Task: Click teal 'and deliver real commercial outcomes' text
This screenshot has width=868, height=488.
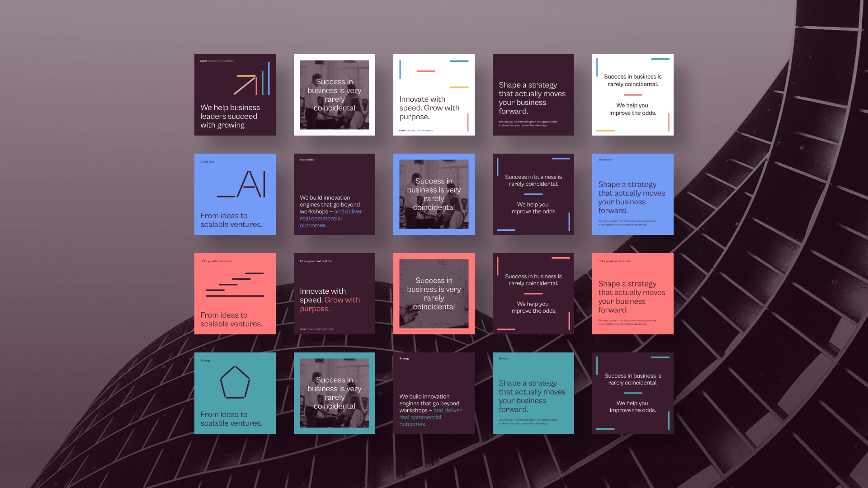Action: 420,418
